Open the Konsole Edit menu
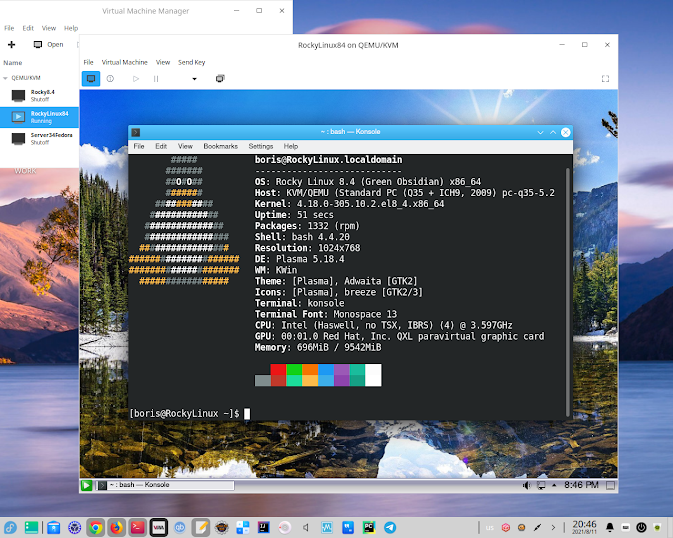This screenshot has height=538, width=673. [161, 146]
